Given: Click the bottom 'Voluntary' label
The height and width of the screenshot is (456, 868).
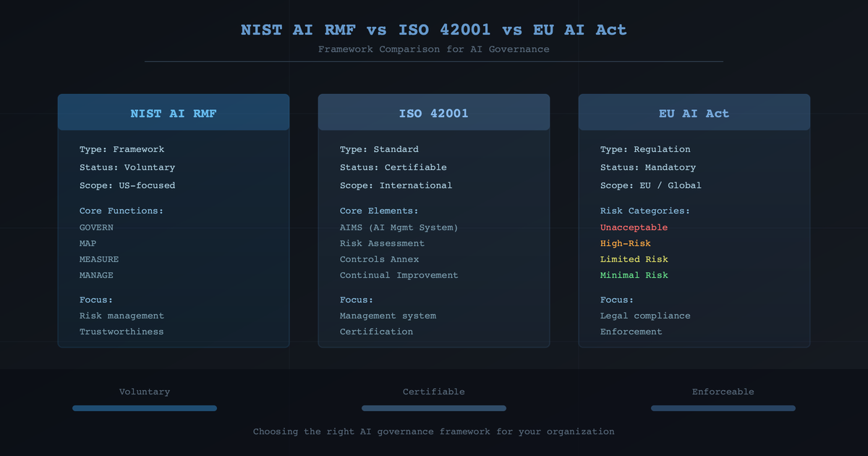Looking at the screenshot, I should [x=145, y=392].
